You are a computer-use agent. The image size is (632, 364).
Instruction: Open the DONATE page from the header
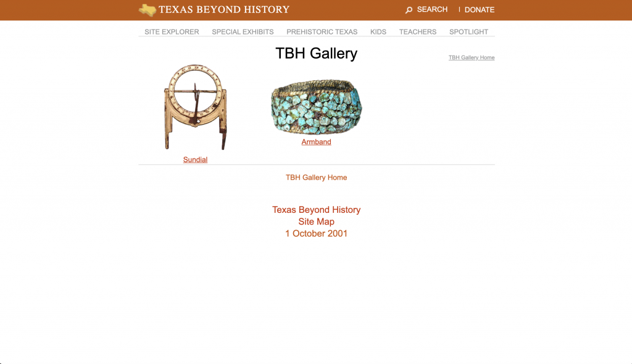480,10
